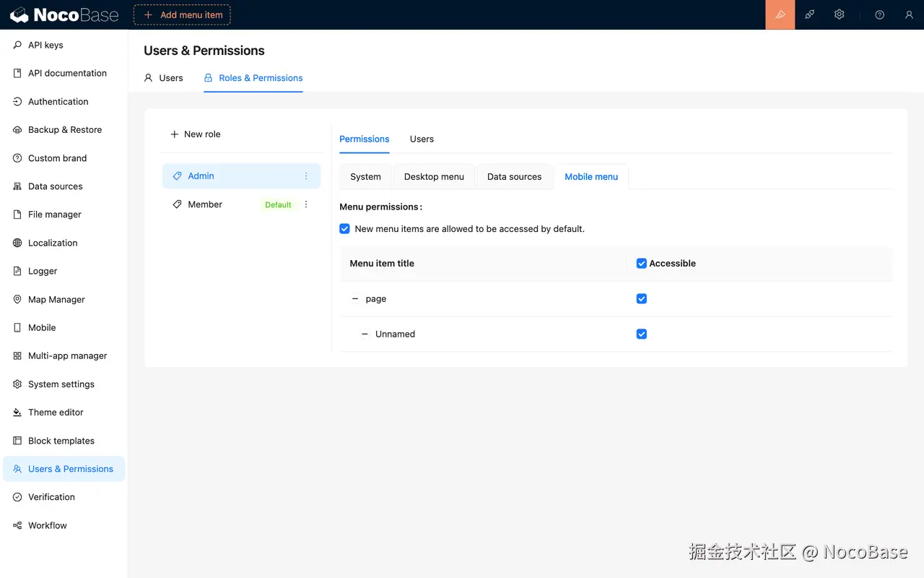Open the Users tab beside Permissions

pyautogui.click(x=422, y=139)
